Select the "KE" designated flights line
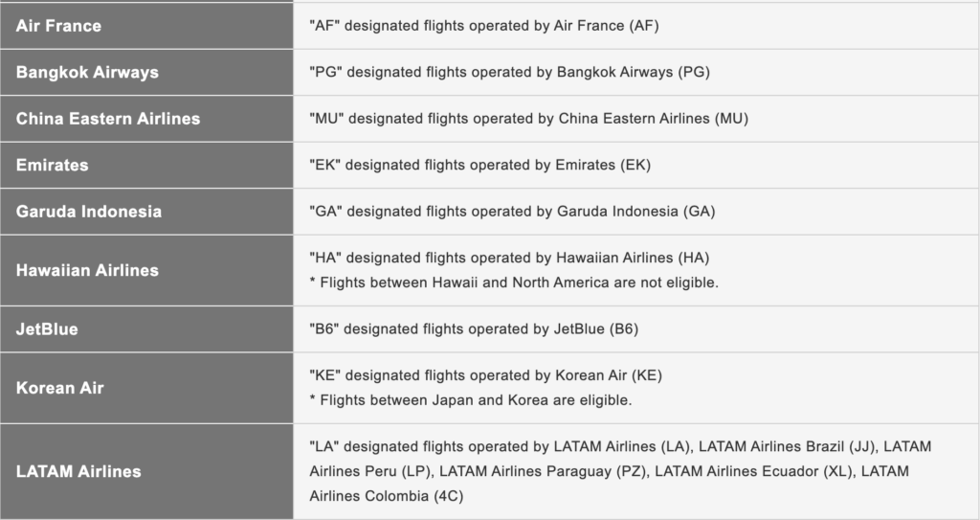The image size is (980, 520). (485, 375)
